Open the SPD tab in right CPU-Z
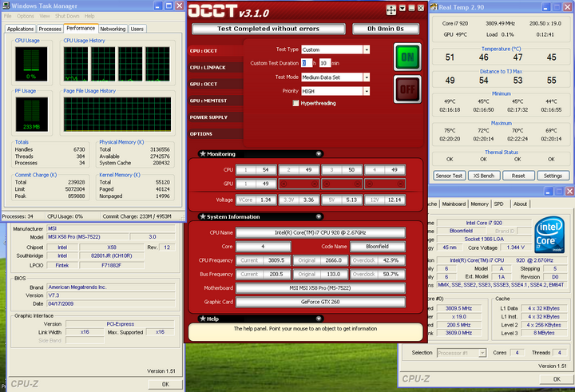575x392 pixels. [498, 204]
